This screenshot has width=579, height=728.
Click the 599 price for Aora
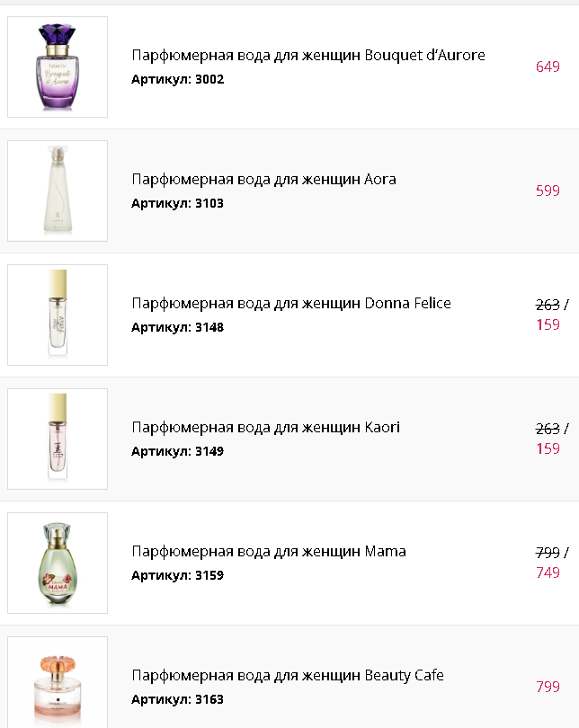tap(548, 191)
